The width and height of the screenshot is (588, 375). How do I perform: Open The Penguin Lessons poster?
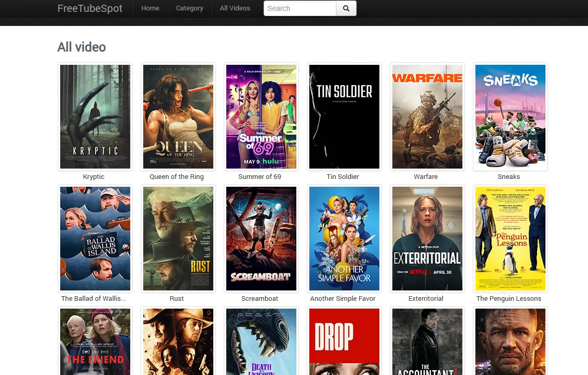pyautogui.click(x=510, y=239)
